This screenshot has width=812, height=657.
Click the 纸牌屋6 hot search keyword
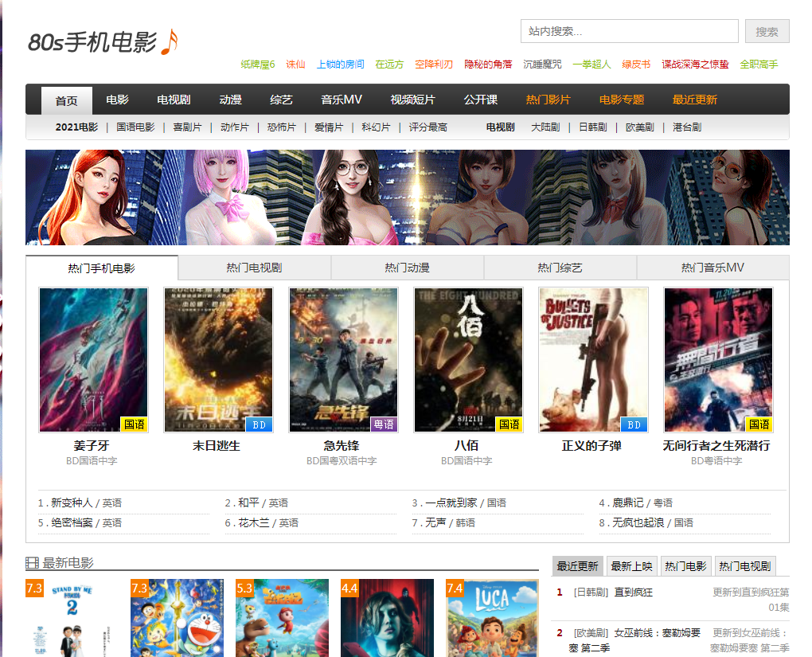point(257,65)
